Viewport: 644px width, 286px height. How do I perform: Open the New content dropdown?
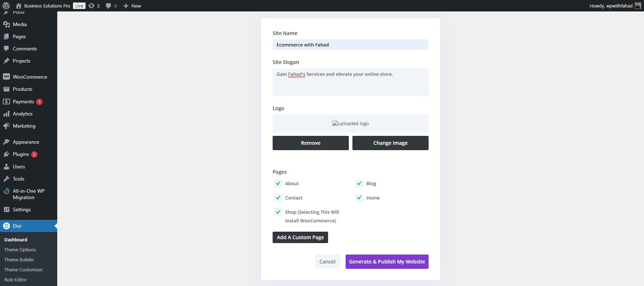[x=132, y=6]
